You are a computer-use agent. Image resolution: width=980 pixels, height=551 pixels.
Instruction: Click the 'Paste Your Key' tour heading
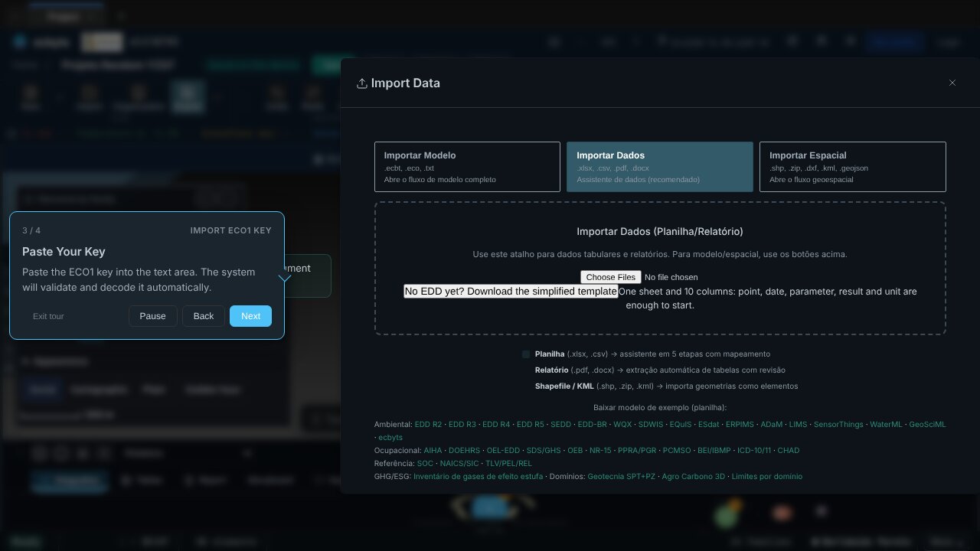pos(64,252)
